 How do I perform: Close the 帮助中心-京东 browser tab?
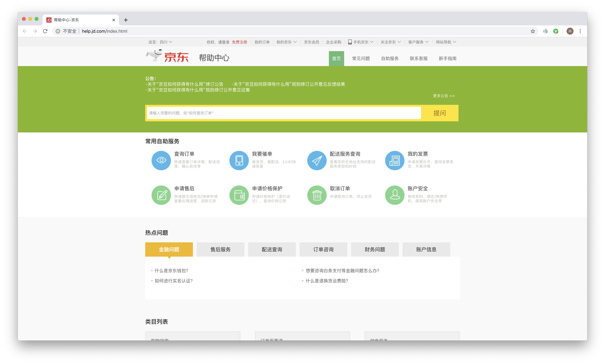pos(114,20)
